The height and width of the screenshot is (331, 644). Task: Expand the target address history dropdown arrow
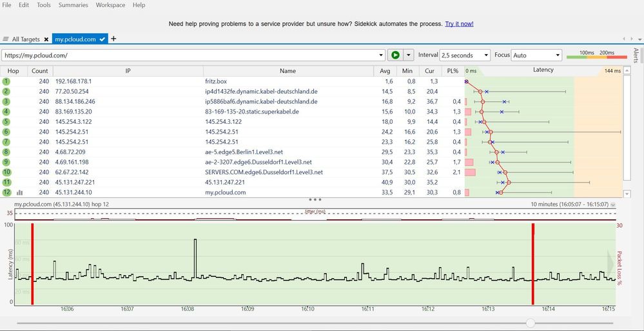[382, 55]
